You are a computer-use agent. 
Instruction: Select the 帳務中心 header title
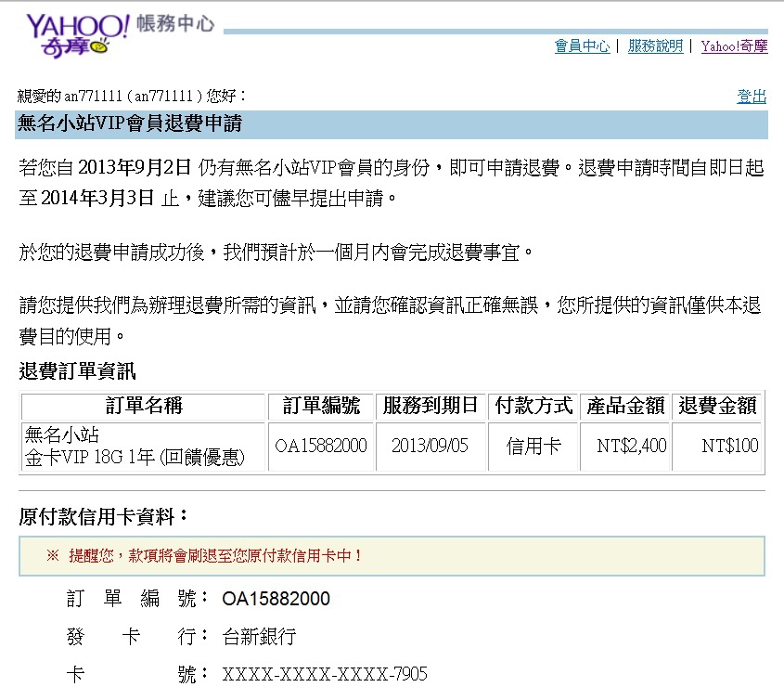[175, 23]
